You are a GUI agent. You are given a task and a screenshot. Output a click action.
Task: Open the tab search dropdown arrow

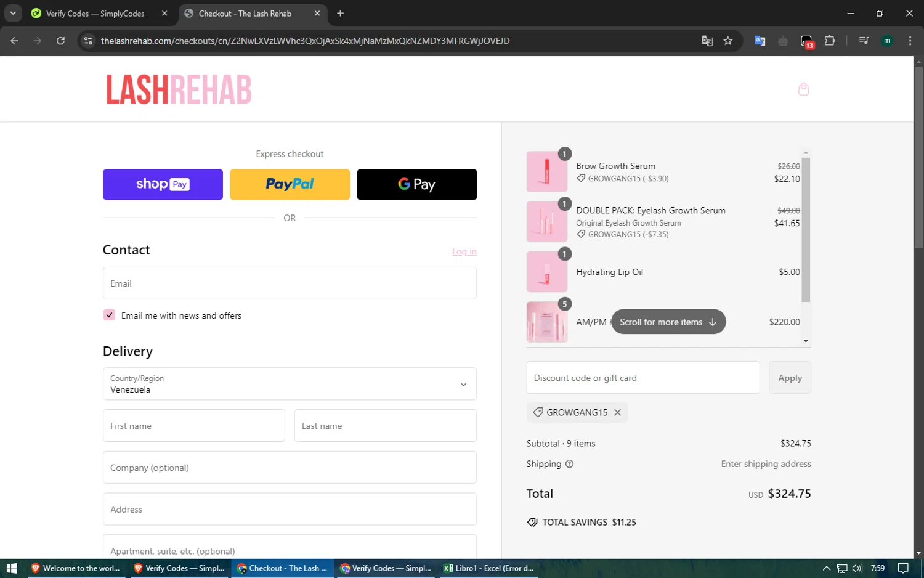click(x=13, y=13)
